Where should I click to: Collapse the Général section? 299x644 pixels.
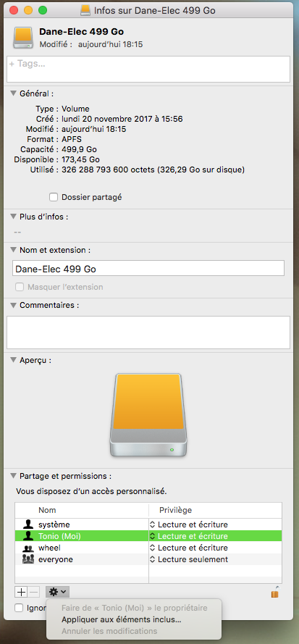click(13, 93)
